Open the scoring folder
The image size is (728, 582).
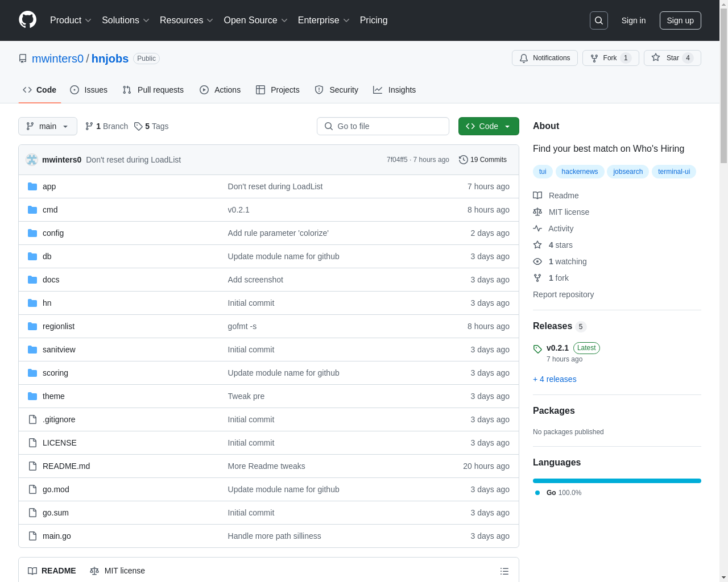click(55, 373)
